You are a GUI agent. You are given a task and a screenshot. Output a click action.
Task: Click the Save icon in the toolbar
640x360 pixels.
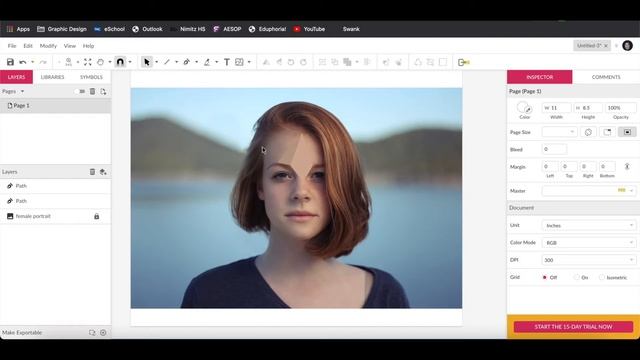(10, 62)
